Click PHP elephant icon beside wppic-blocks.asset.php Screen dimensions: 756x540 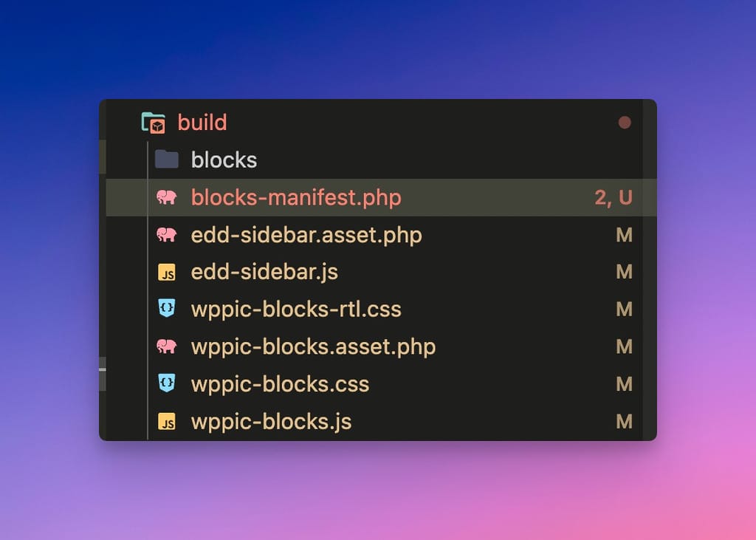point(167,346)
